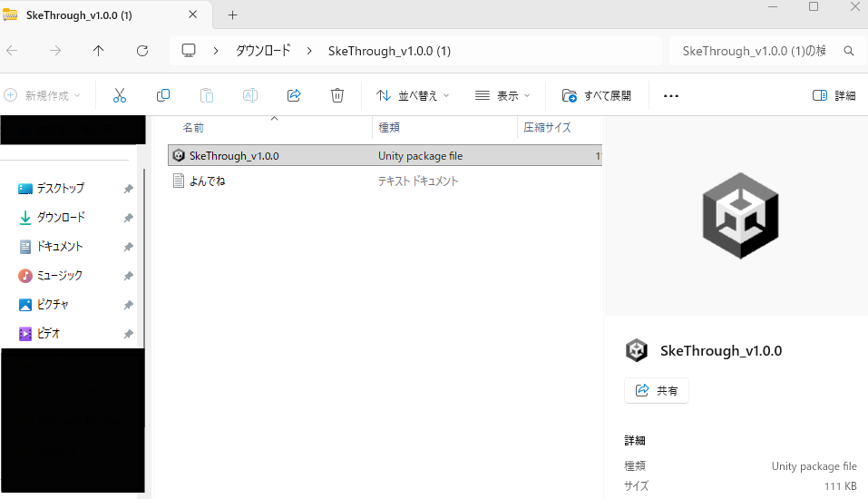Click the large Unity package preview thumbnail

(x=740, y=214)
